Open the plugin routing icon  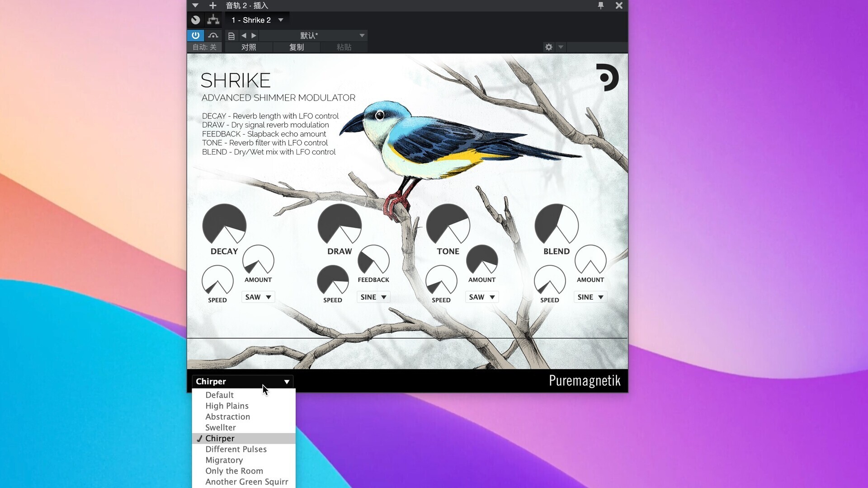click(x=213, y=20)
